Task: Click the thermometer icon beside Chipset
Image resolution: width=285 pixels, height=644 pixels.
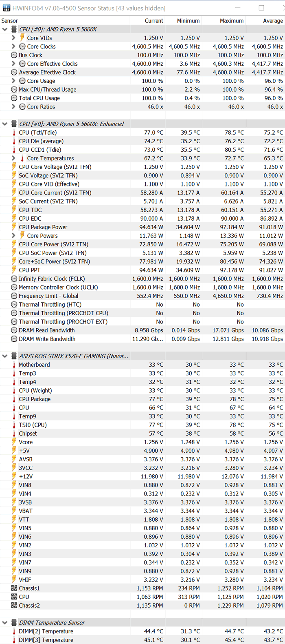Action: click(14, 434)
